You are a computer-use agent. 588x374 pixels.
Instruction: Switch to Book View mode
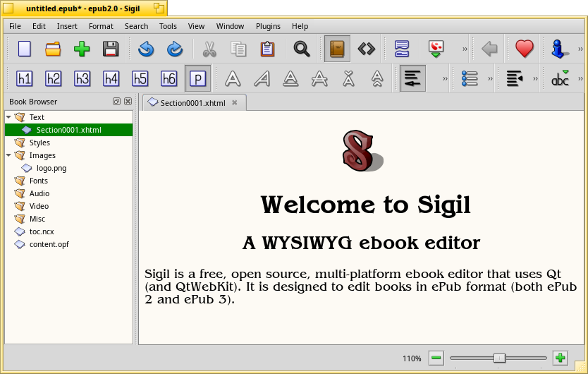pyautogui.click(x=337, y=49)
